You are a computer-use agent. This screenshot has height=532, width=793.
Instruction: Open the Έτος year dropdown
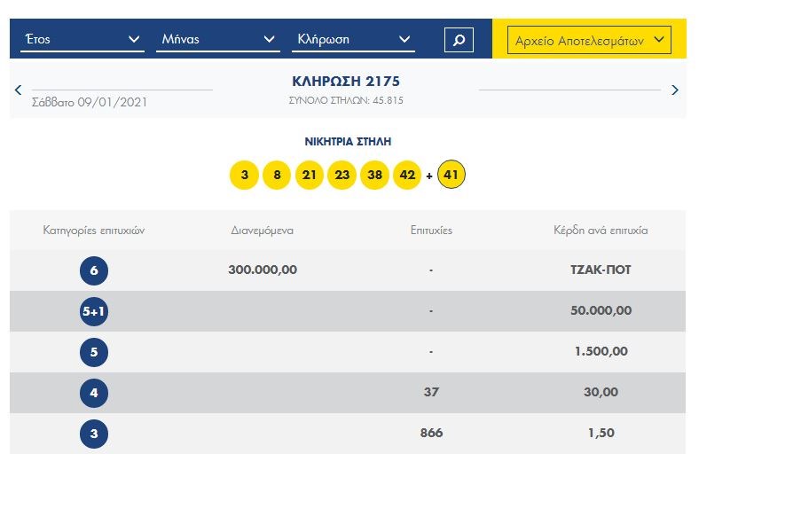(82, 40)
